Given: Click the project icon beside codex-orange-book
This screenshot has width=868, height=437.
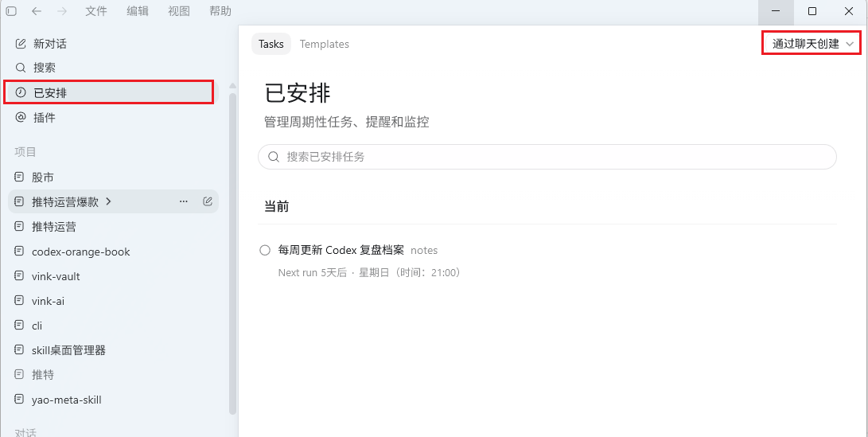Looking at the screenshot, I should [x=19, y=252].
